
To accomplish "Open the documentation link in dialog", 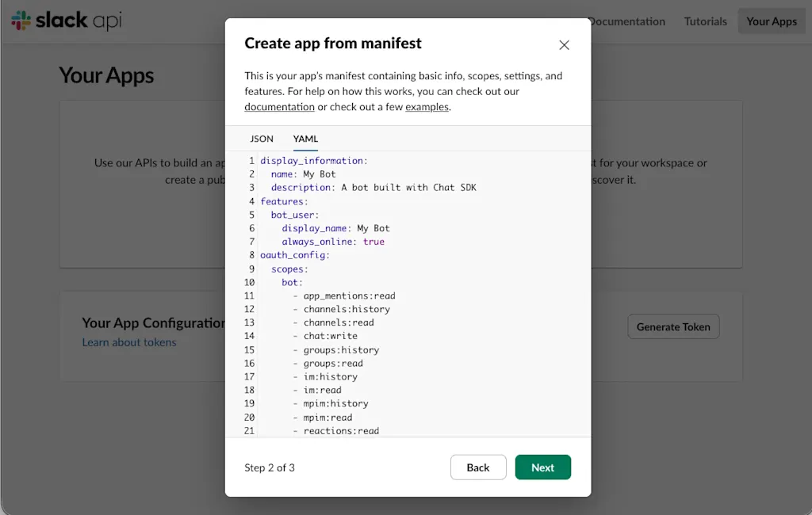I will (279, 107).
